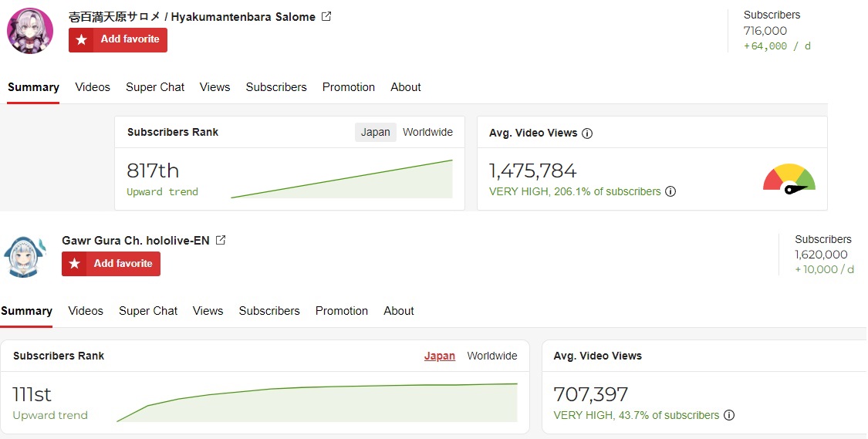Open Gura's Views tab
The height and width of the screenshot is (439, 868).
point(208,311)
